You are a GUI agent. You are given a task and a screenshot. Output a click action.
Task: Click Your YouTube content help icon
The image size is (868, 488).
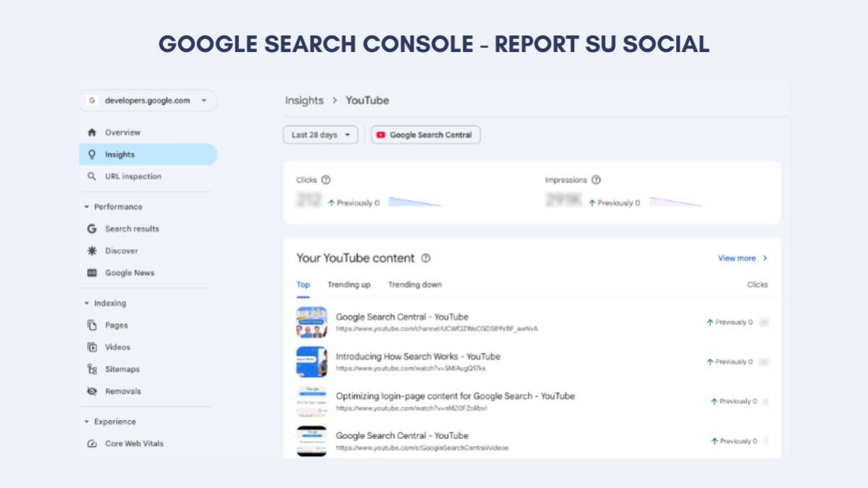click(426, 258)
